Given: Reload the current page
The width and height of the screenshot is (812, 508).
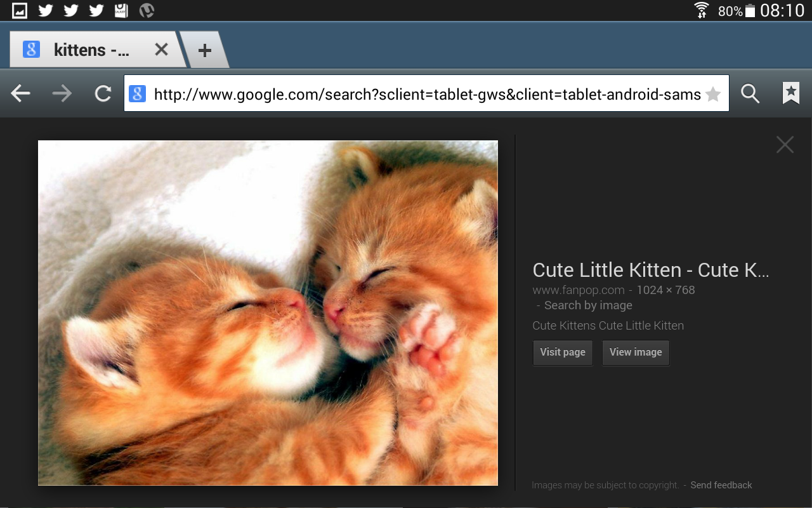Looking at the screenshot, I should click(x=103, y=94).
